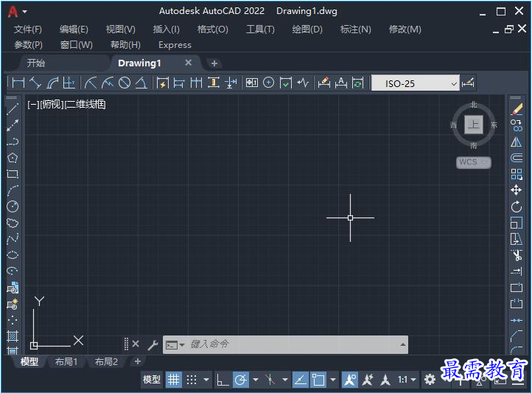Image resolution: width=532 pixels, height=393 pixels.
Task: Toggle the grid display button
Action: point(174,380)
